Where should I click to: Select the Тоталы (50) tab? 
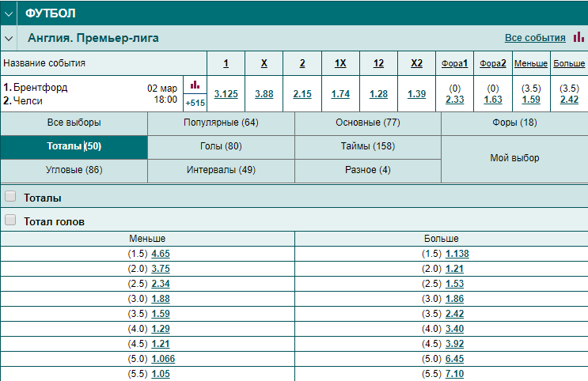pyautogui.click(x=74, y=146)
